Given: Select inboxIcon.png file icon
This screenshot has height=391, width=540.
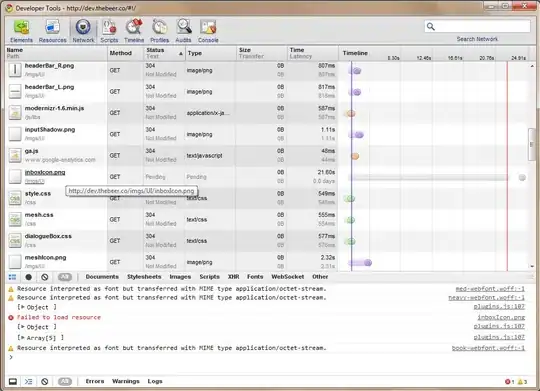Looking at the screenshot, I should tap(15, 177).
